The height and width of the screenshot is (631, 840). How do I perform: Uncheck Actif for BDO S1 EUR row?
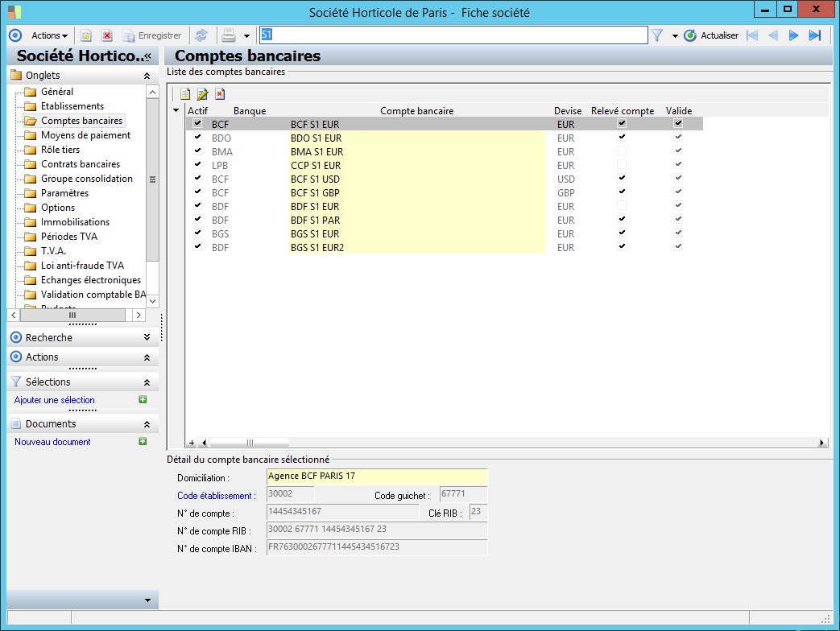click(x=198, y=138)
